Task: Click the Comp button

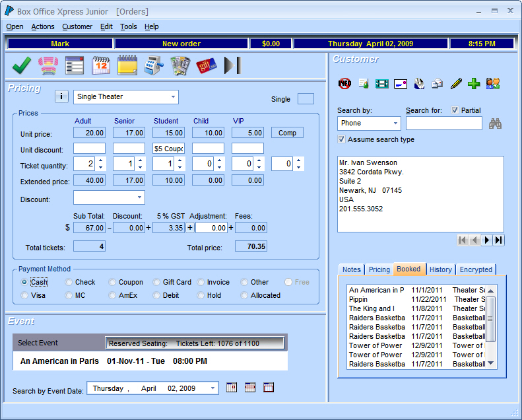Action: pos(287,133)
